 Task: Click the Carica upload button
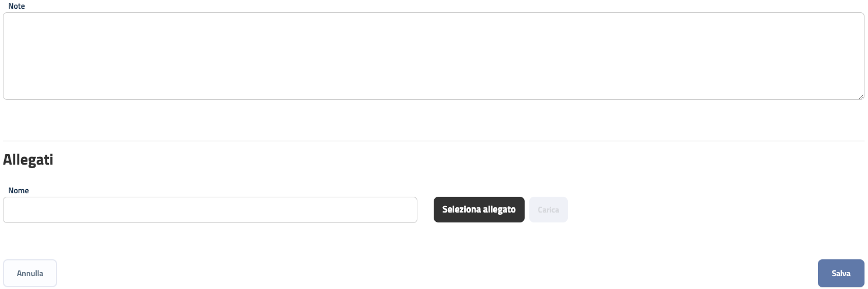pos(548,210)
